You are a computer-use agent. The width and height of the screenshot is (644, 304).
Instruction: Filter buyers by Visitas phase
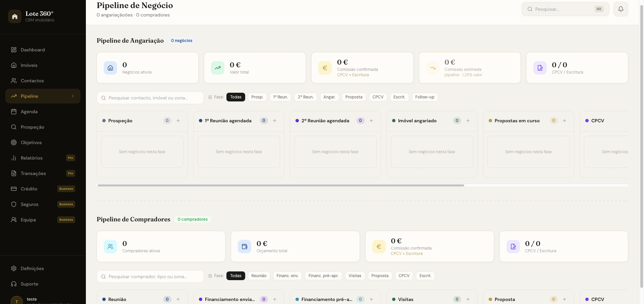tap(355, 276)
